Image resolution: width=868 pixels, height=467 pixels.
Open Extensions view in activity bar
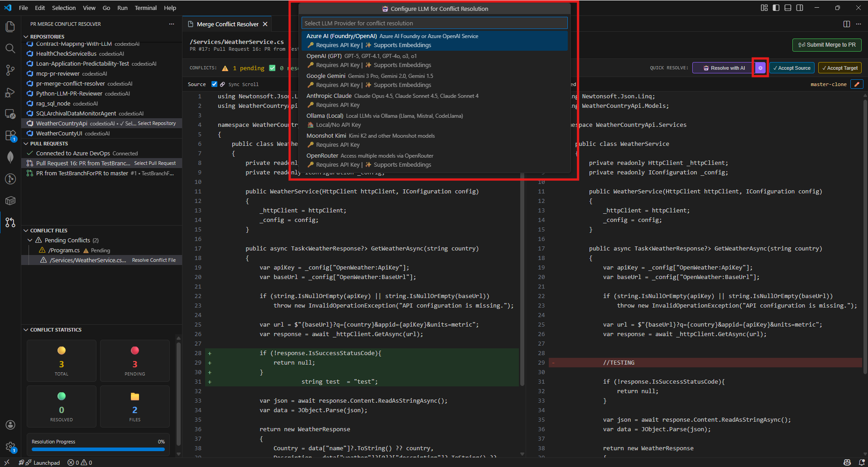pyautogui.click(x=10, y=135)
